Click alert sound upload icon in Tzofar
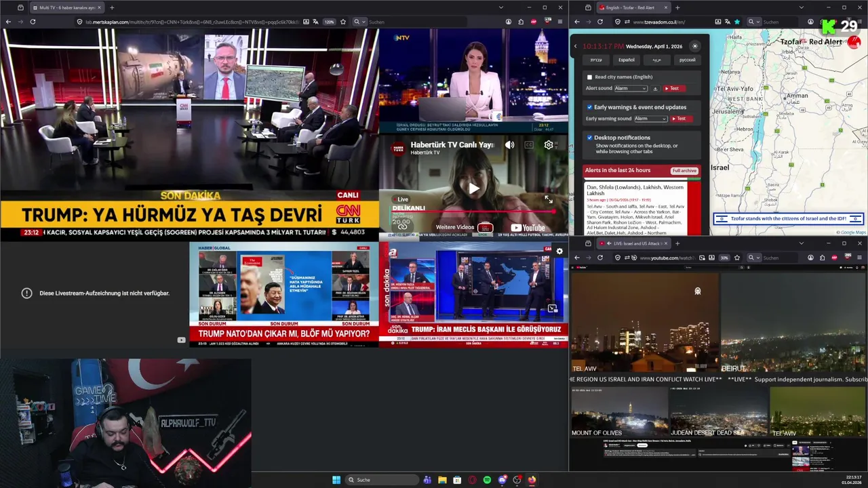Image resolution: width=868 pixels, height=488 pixels. coord(655,89)
